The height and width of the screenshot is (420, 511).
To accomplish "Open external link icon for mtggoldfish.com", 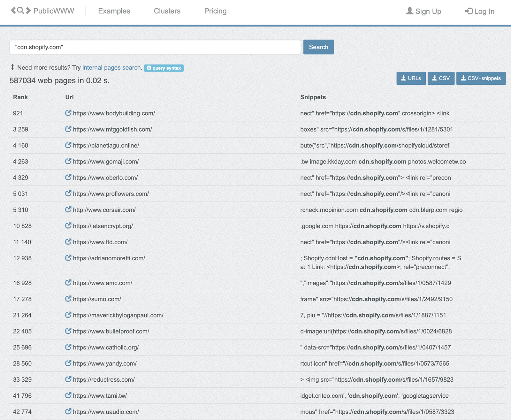I will pos(68,129).
